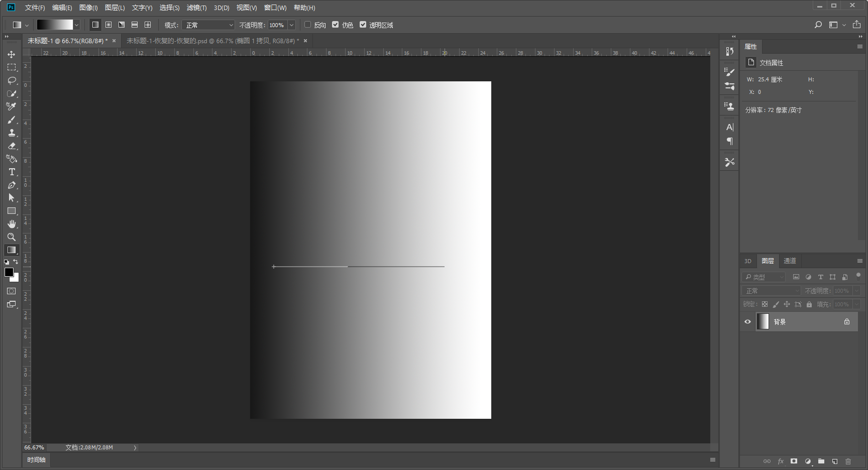Open the 滤镜(T) menu
Screen dimensions: 868x470
coord(196,8)
